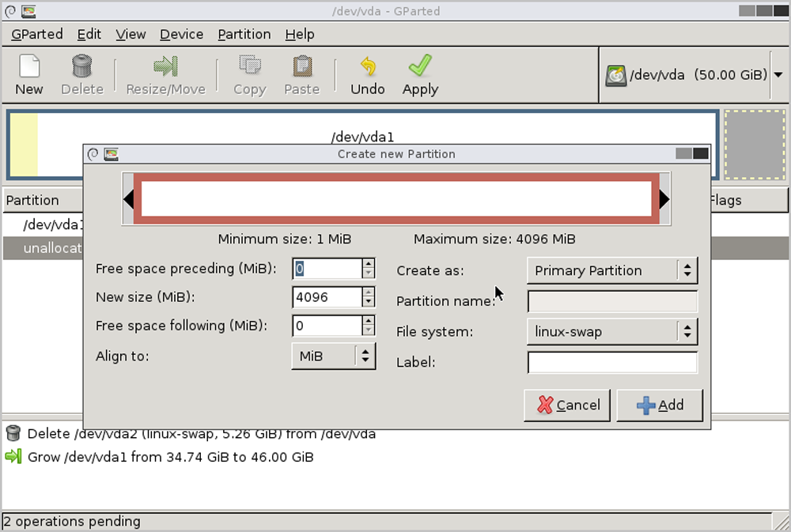Click the Copy toolbar icon
The image size is (791, 532).
249,66
